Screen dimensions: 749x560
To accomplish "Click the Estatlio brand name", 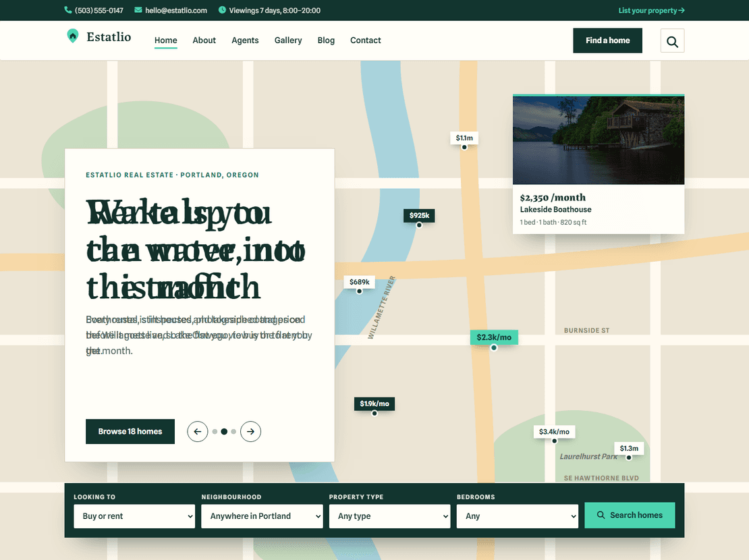I will (109, 37).
